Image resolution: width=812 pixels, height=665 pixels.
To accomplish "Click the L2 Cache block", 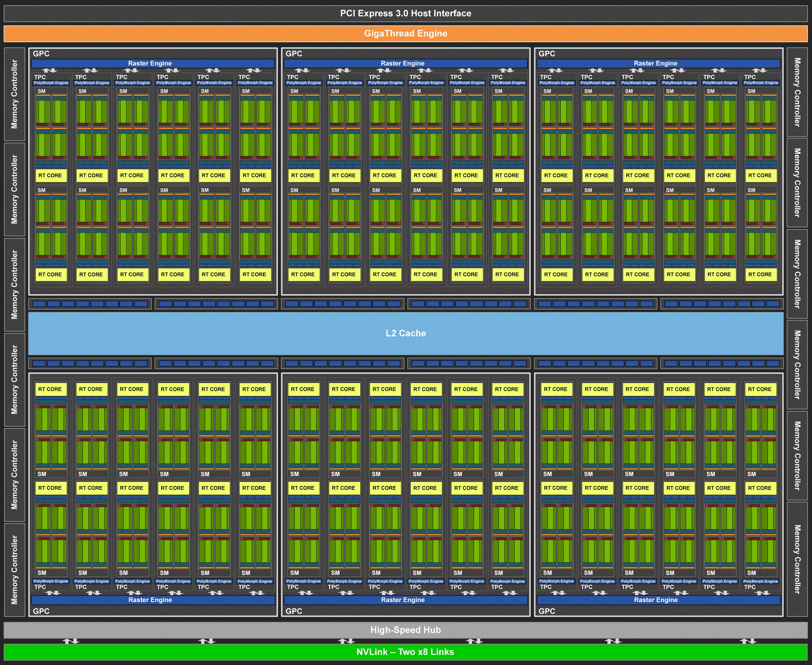I will (406, 333).
